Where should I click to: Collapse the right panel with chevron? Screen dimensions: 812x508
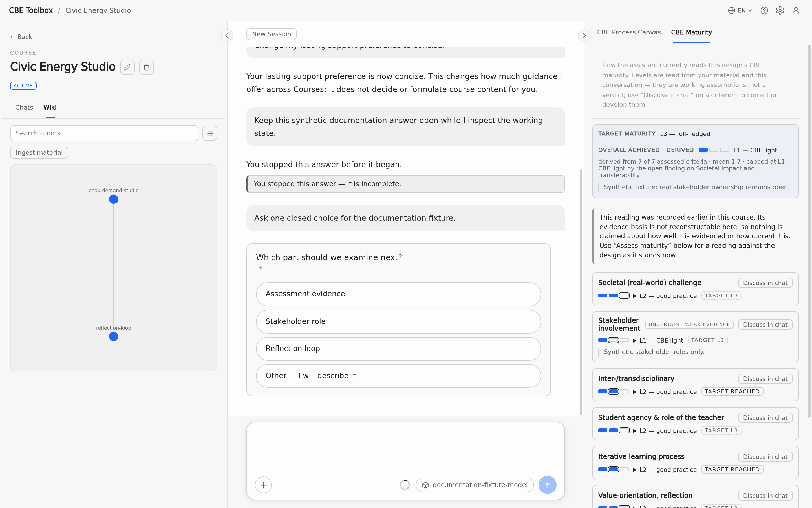click(584, 35)
